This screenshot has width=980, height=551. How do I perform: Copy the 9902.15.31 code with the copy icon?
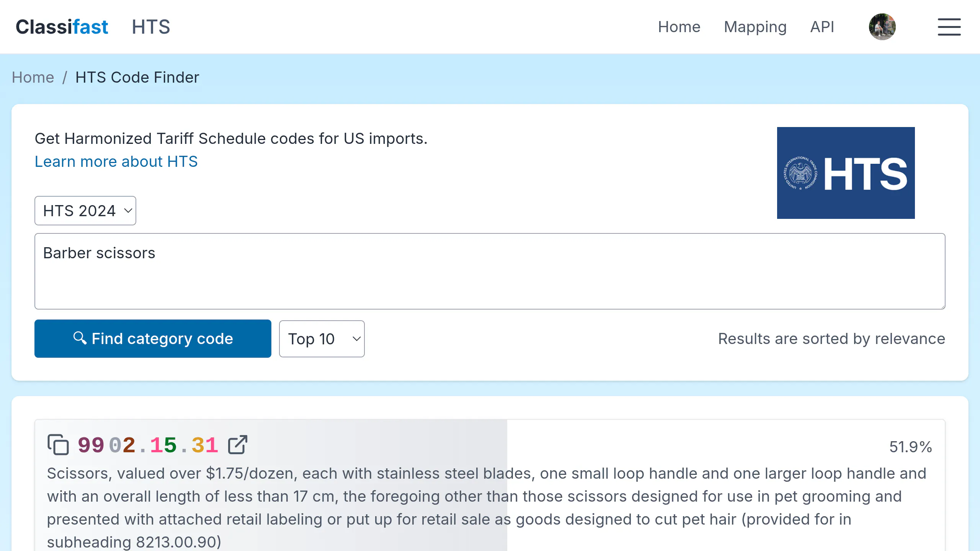pos(58,445)
